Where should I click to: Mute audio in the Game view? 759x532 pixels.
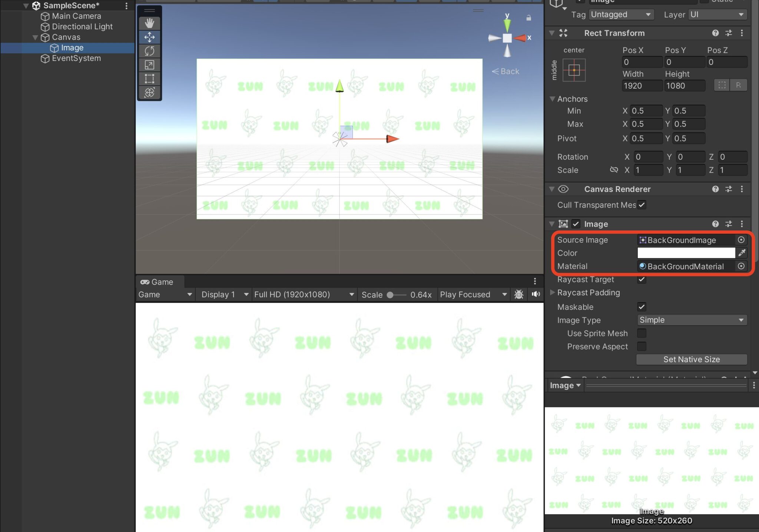point(536,294)
